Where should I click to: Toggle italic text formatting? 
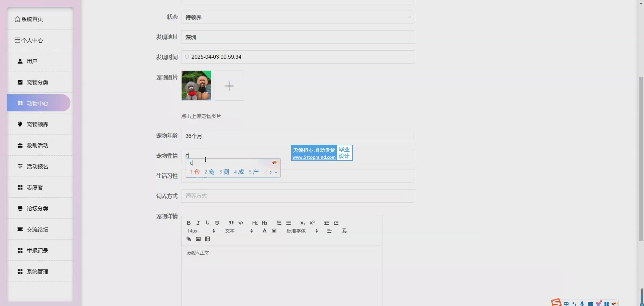(198, 223)
